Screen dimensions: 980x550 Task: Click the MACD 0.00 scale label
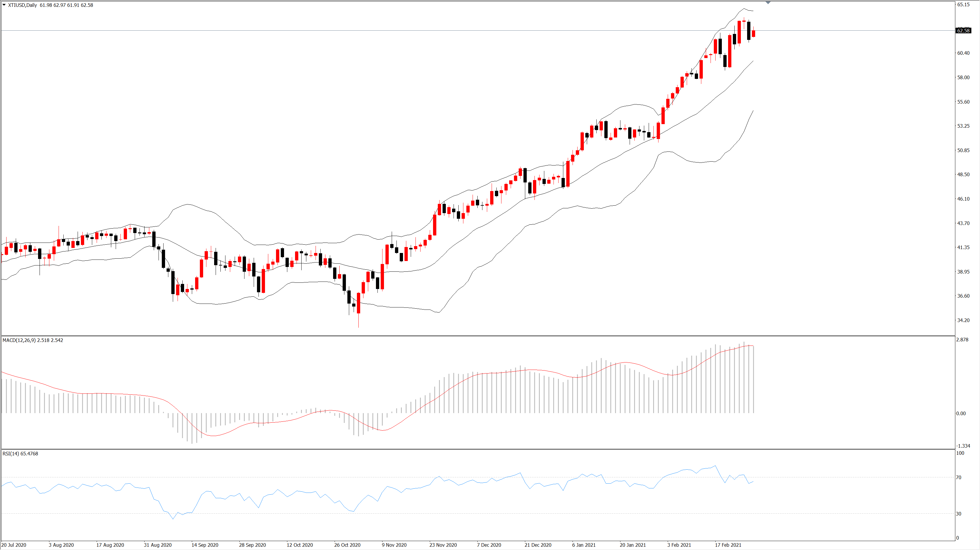click(x=961, y=413)
